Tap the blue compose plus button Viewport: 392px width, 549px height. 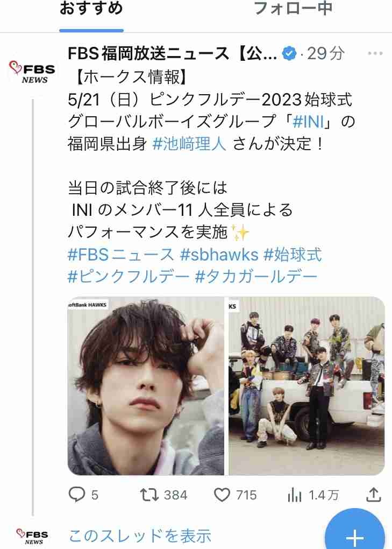coord(354,532)
